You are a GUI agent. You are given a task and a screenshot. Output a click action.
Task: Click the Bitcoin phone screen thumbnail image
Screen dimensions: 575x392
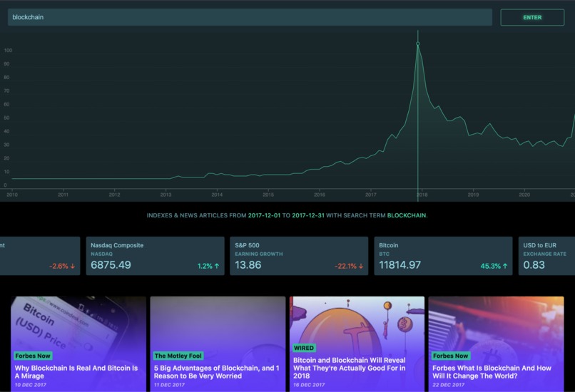(78, 324)
